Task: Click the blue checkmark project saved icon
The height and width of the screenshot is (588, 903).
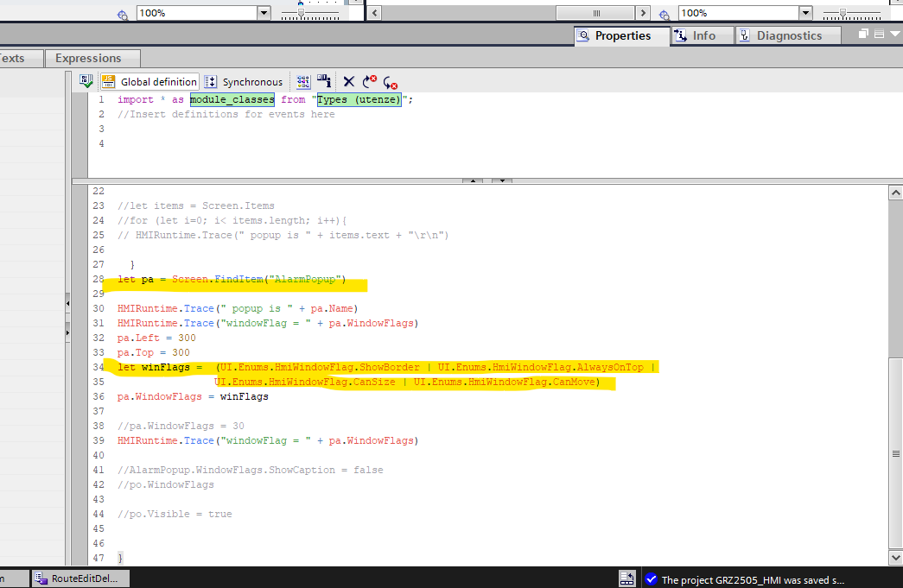Action: point(651,579)
